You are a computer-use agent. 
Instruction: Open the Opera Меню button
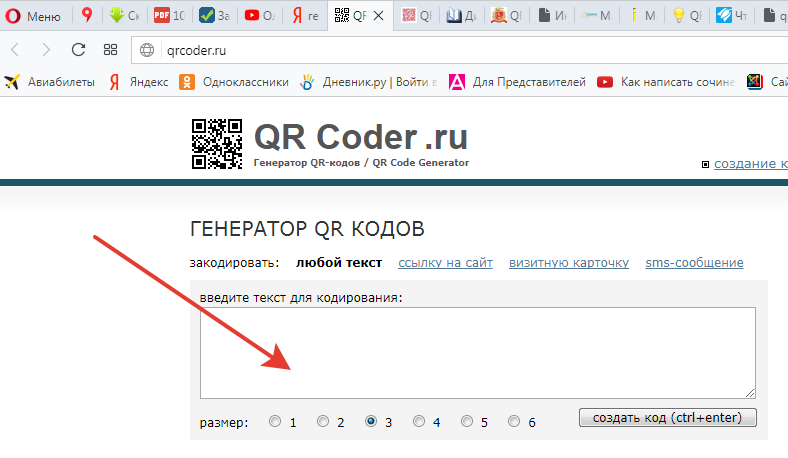pos(33,16)
